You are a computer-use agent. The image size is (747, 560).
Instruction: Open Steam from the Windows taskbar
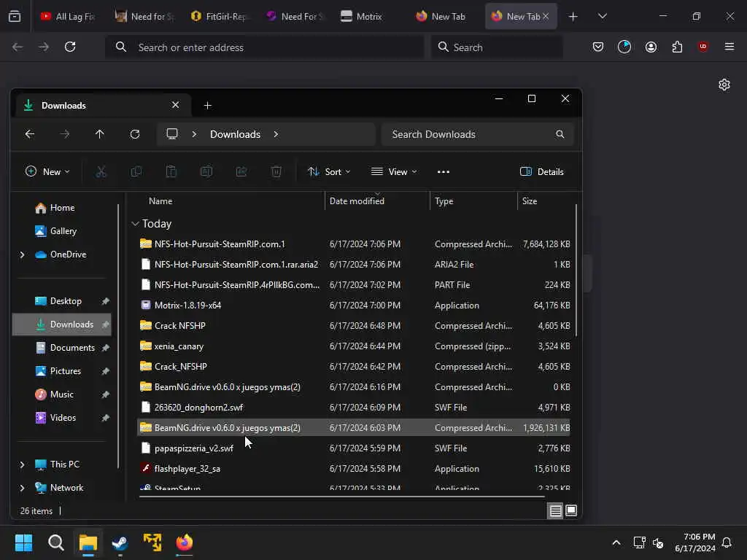pyautogui.click(x=120, y=542)
